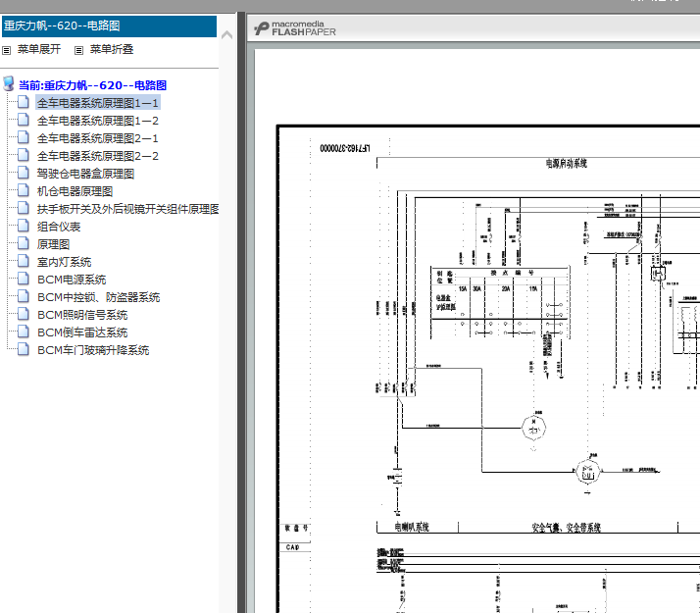The height and width of the screenshot is (613, 700).
Task: Click document icon for BCM电源系统
Action: click(x=24, y=279)
